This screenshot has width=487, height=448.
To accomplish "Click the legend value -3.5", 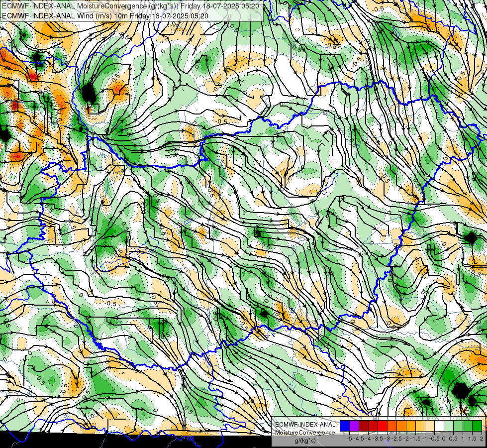I will [x=378, y=439].
